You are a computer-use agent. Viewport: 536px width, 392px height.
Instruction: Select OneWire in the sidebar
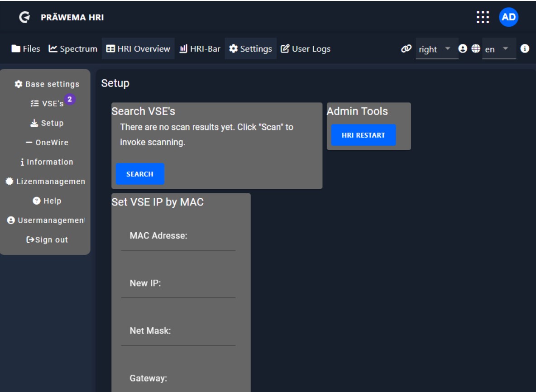coord(47,142)
